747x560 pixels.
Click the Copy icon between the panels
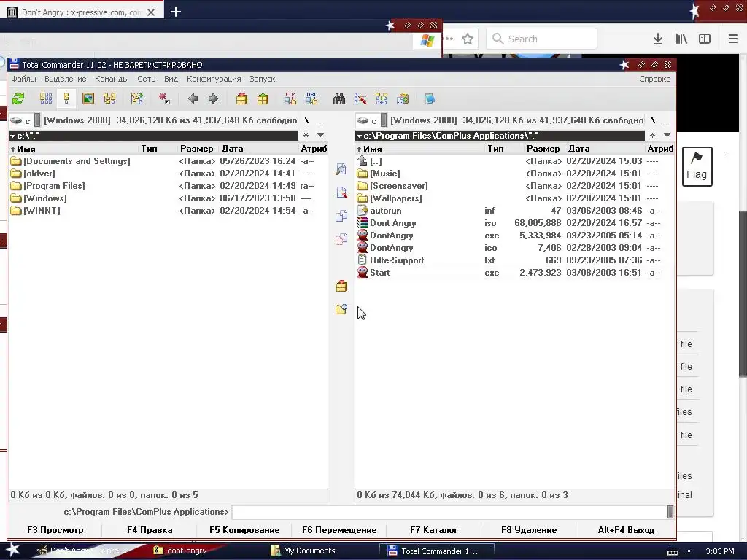[341, 216]
